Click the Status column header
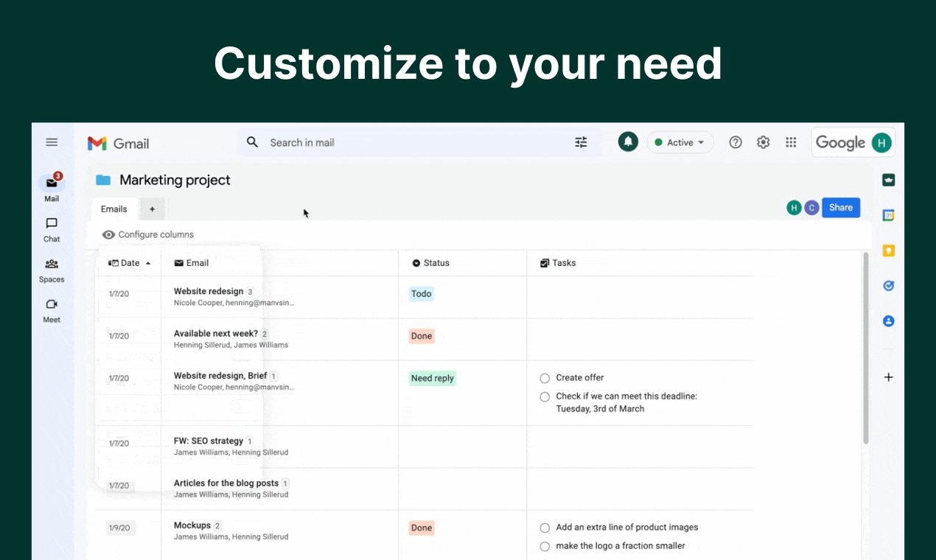 pyautogui.click(x=430, y=263)
